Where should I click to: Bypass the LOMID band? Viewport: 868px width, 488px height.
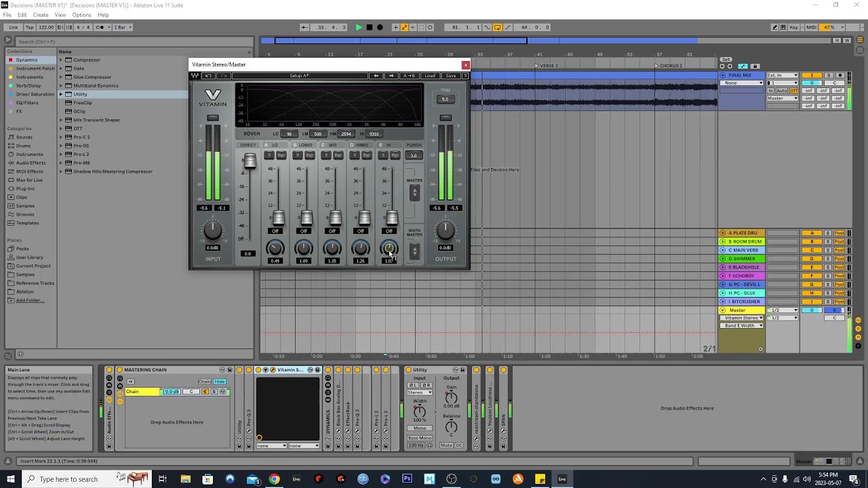[x=309, y=155]
